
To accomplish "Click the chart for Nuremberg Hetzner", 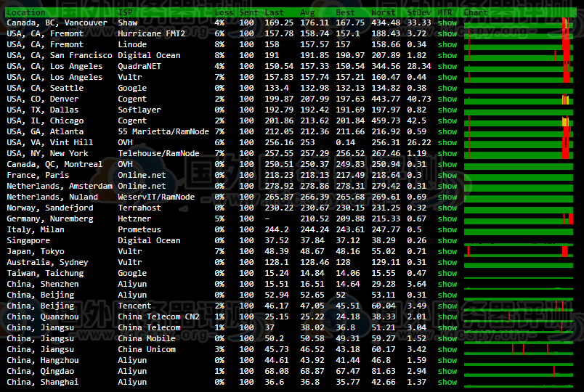I will 519,219.
